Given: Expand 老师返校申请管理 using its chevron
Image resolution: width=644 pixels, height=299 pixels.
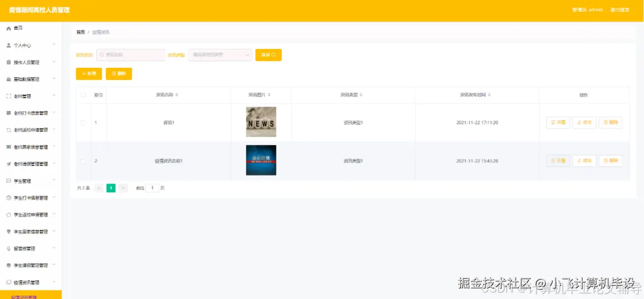Looking at the screenshot, I should tap(54, 130).
